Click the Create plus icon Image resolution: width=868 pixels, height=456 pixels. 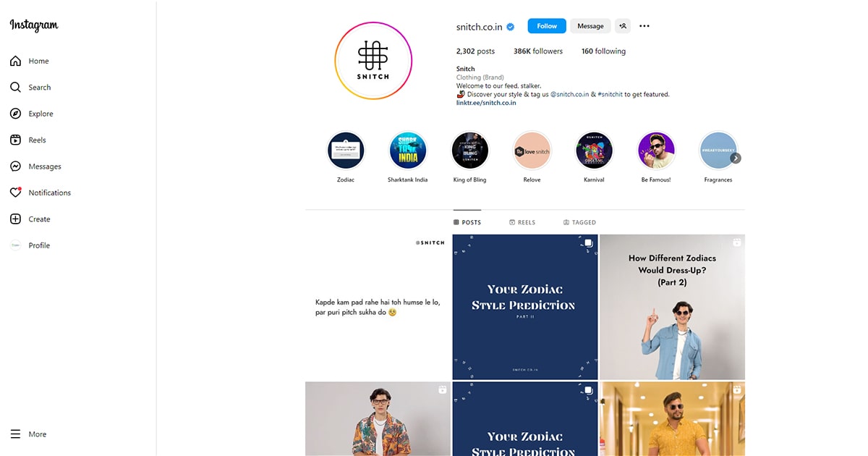click(15, 219)
